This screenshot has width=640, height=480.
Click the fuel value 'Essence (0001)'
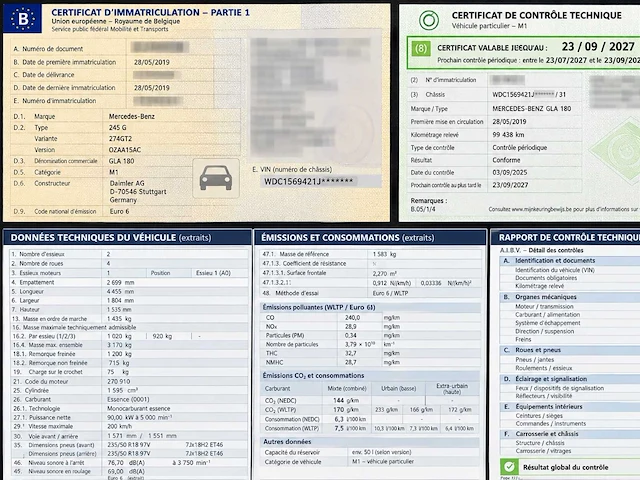128,399
